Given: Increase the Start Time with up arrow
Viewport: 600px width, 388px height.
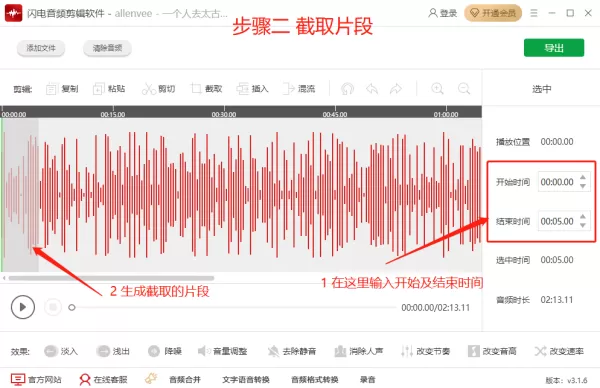Looking at the screenshot, I should click(x=583, y=178).
